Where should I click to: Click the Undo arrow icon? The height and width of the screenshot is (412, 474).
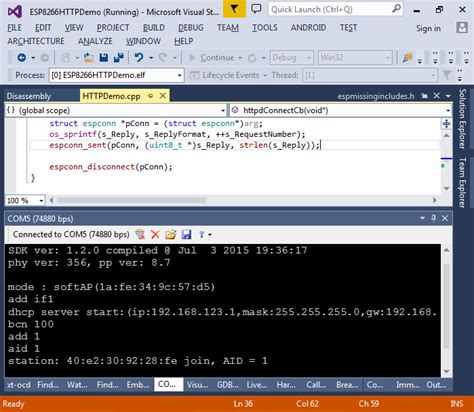coord(139,58)
